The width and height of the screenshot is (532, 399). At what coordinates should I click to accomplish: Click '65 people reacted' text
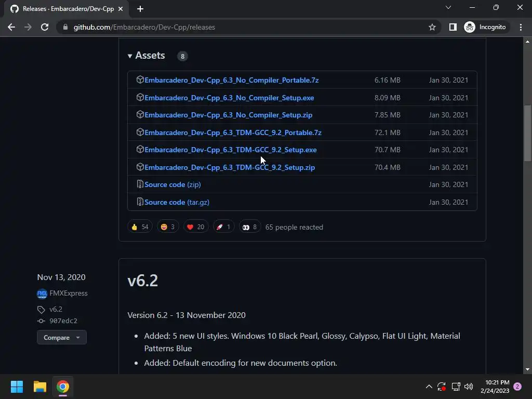(294, 227)
